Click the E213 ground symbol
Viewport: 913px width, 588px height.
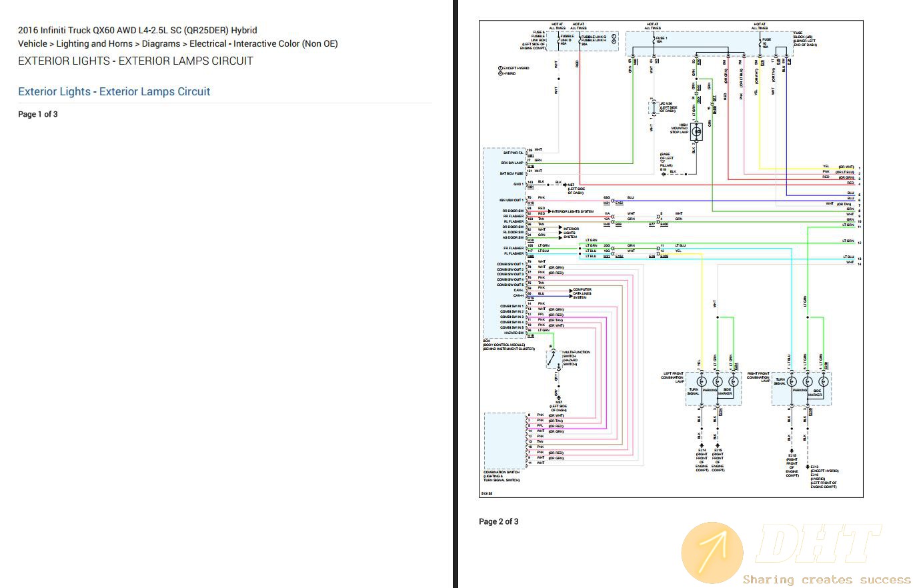click(808, 466)
